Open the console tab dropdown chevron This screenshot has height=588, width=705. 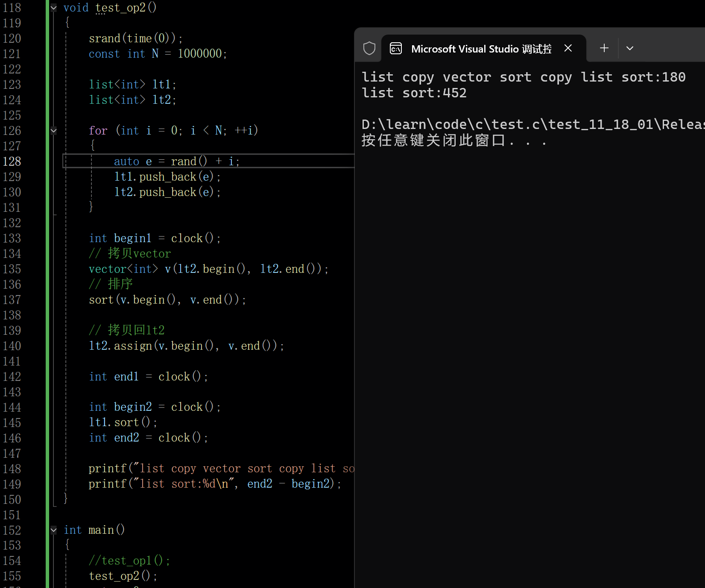[630, 48]
